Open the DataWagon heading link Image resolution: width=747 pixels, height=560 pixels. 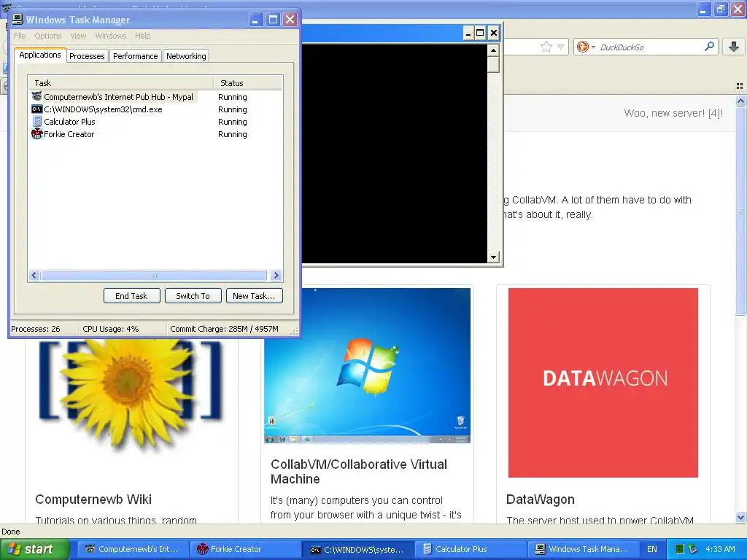pyautogui.click(x=541, y=499)
